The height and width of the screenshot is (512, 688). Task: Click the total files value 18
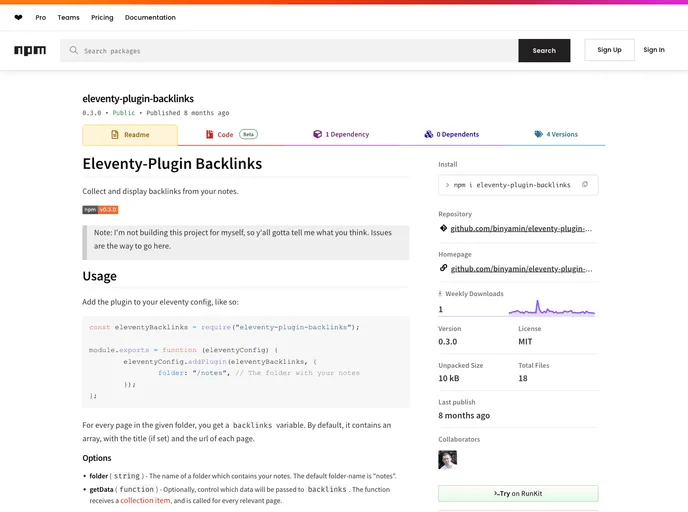point(523,378)
